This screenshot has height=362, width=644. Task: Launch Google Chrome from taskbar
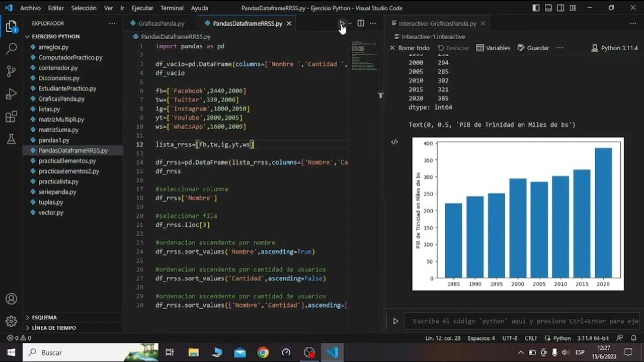(x=263, y=352)
